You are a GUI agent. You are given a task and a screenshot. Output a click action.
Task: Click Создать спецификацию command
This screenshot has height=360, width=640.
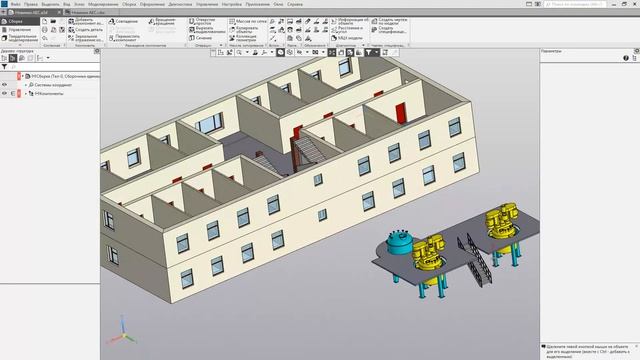coord(389,30)
